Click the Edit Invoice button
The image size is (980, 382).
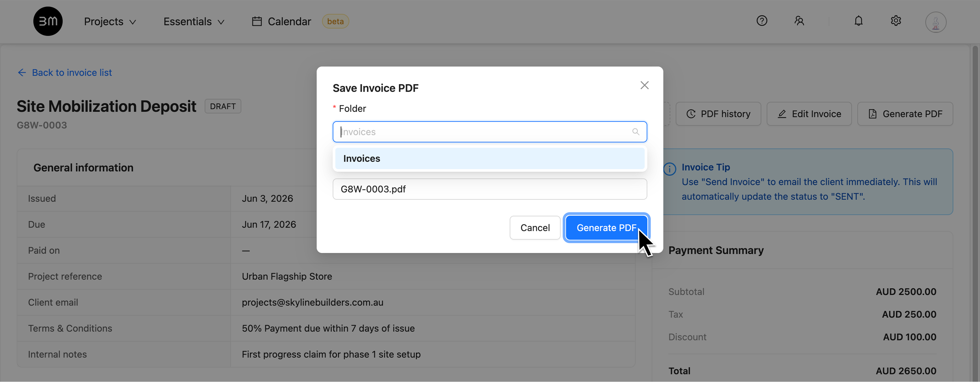pos(809,114)
